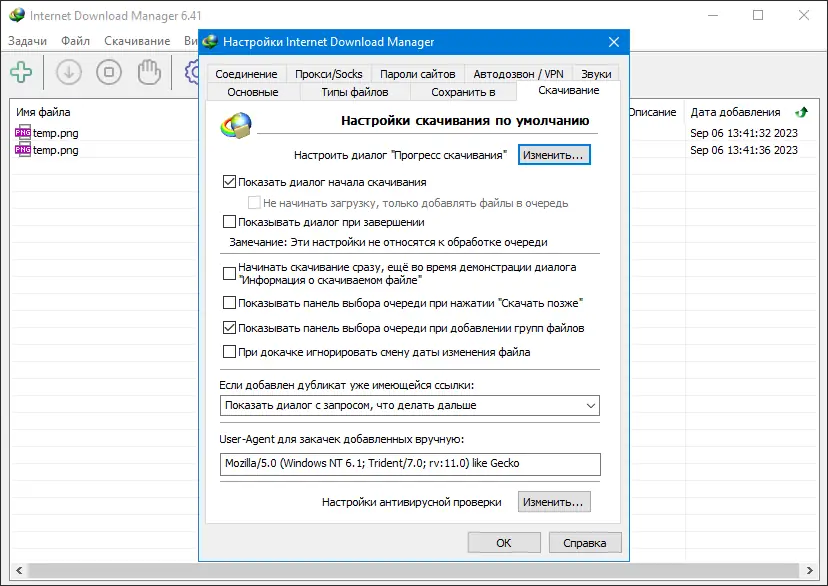Sort by the Дата добавления column header
Screen dimensions: 828x586
coord(736,112)
